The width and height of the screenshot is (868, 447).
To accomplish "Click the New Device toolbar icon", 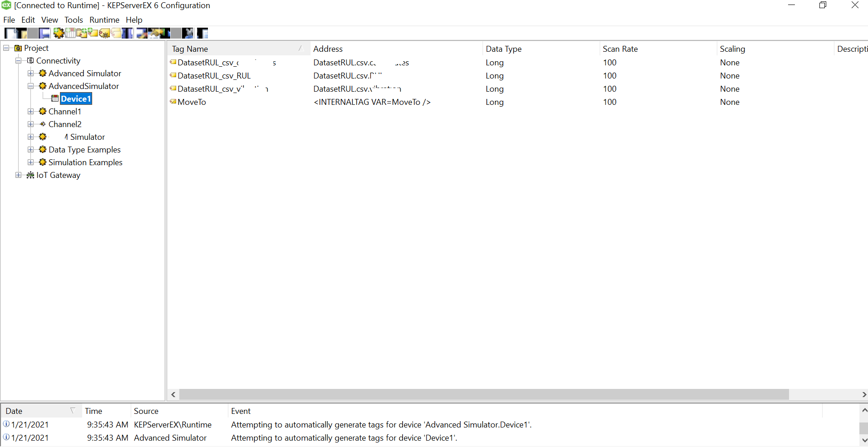I will pos(70,33).
